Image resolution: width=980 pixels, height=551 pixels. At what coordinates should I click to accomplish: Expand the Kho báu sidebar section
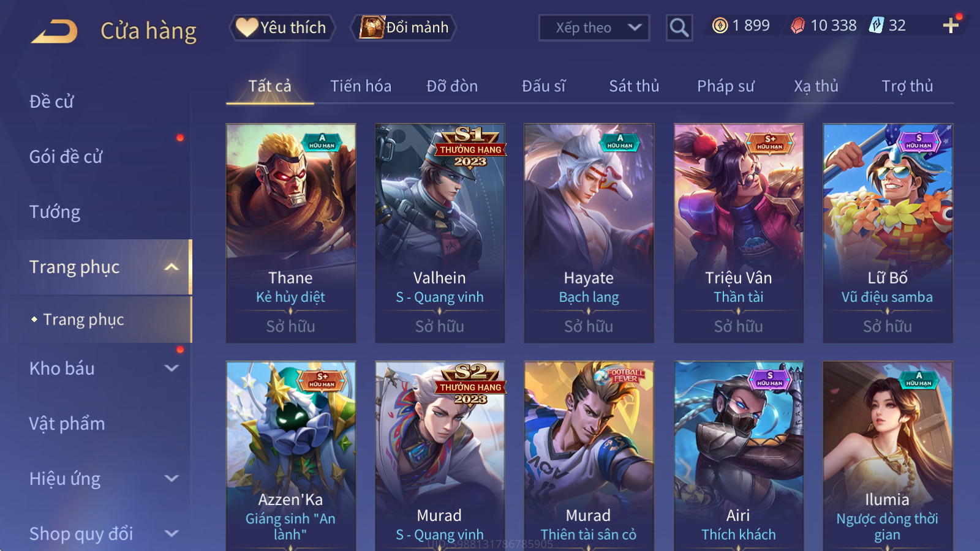point(171,369)
